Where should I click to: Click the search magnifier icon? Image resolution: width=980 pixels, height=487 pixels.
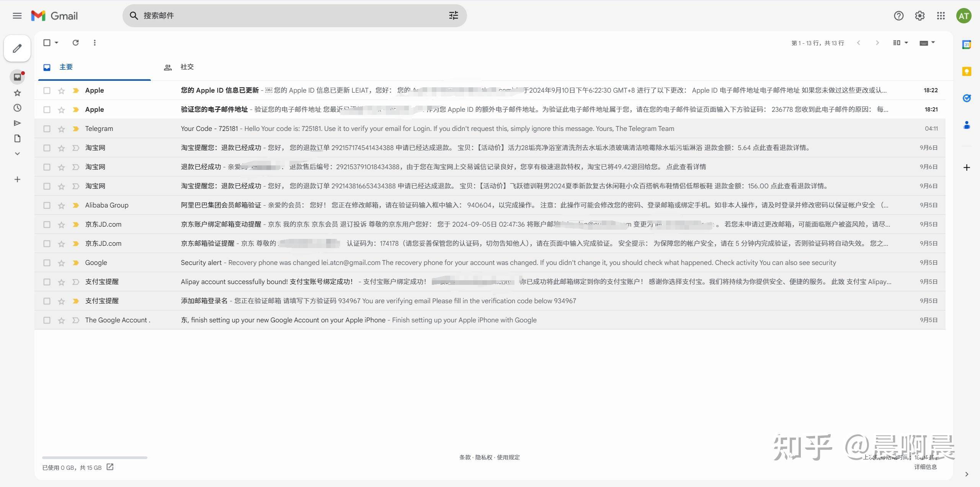click(x=134, y=16)
